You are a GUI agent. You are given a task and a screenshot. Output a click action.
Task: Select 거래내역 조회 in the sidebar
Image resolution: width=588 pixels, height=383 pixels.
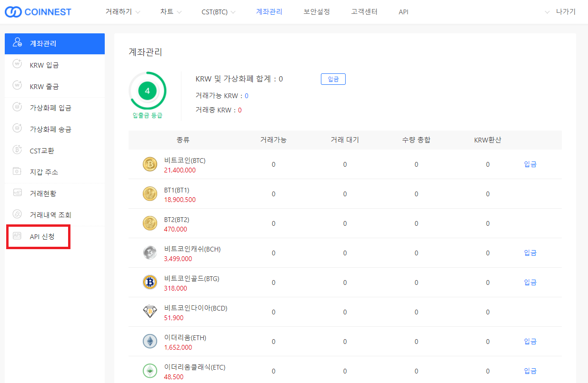(x=55, y=214)
